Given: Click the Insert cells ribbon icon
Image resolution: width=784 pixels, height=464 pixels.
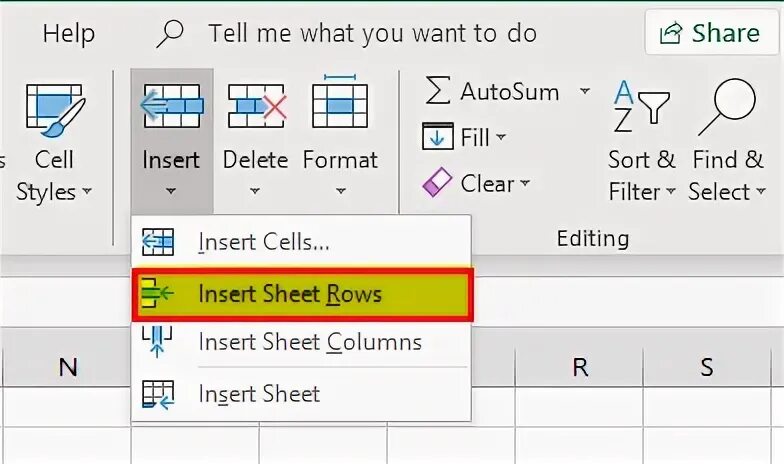Looking at the screenshot, I should tap(172, 105).
